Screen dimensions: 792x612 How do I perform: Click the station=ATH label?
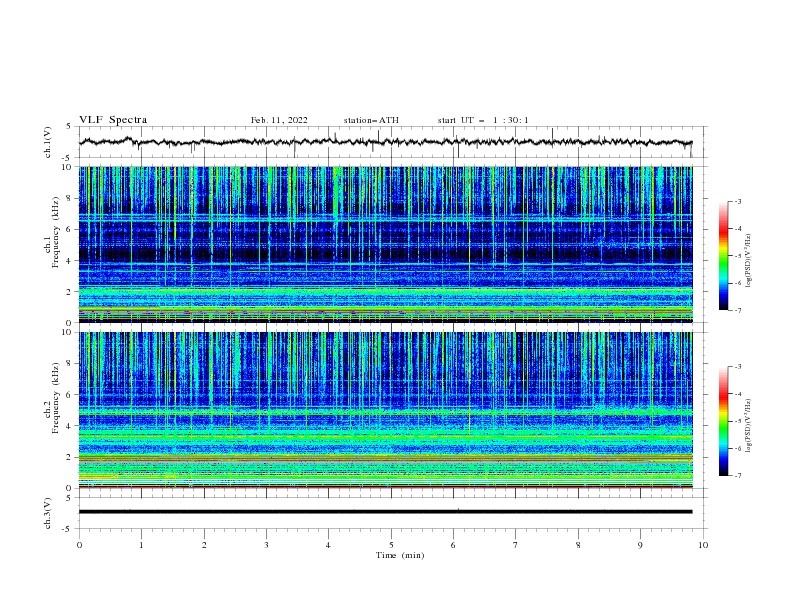click(x=371, y=120)
